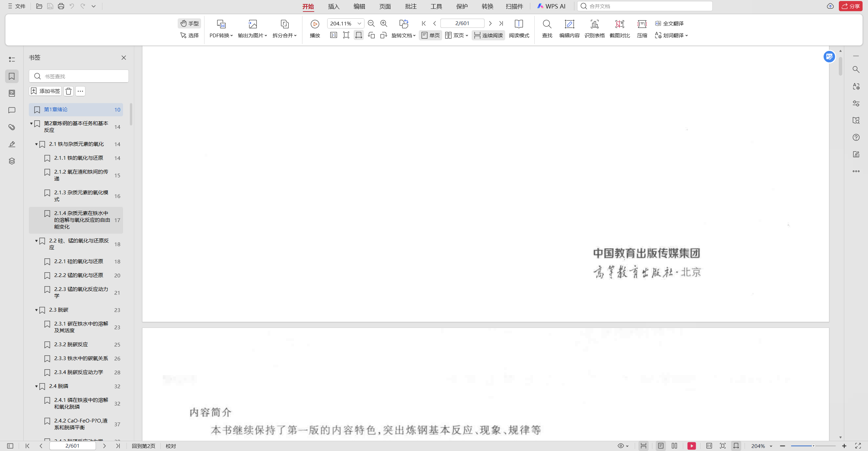
Task: Click the 播放 play slideshow icon
Action: pyautogui.click(x=315, y=24)
